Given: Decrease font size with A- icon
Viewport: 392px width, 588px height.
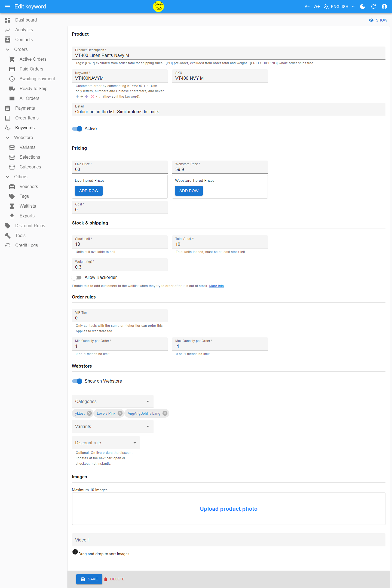Looking at the screenshot, I should point(307,7).
